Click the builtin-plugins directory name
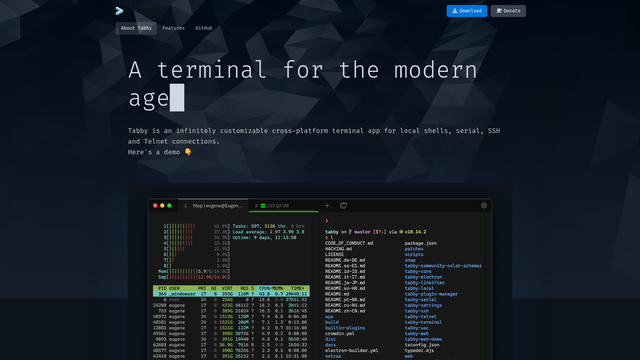Image resolution: width=640 pixels, height=360 pixels. (345, 328)
